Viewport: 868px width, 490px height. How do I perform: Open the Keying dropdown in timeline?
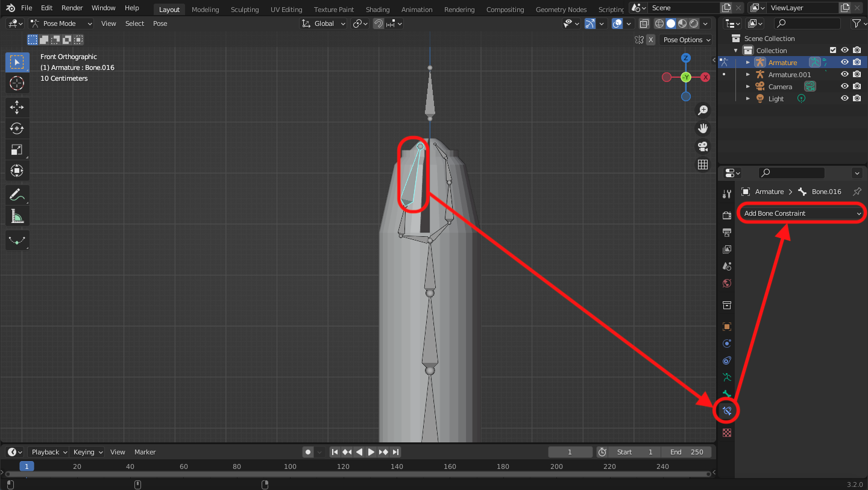(87, 452)
